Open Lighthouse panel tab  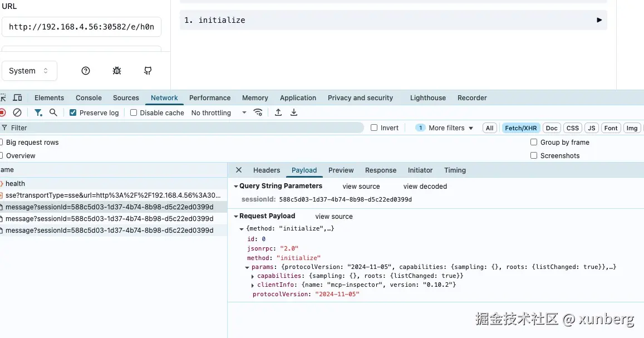[x=428, y=98]
